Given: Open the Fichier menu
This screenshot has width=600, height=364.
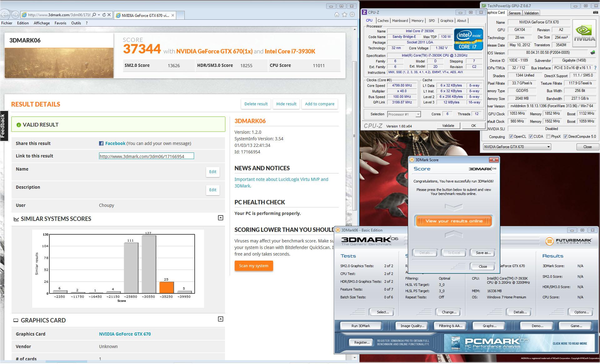Looking at the screenshot, I should pos(7,23).
